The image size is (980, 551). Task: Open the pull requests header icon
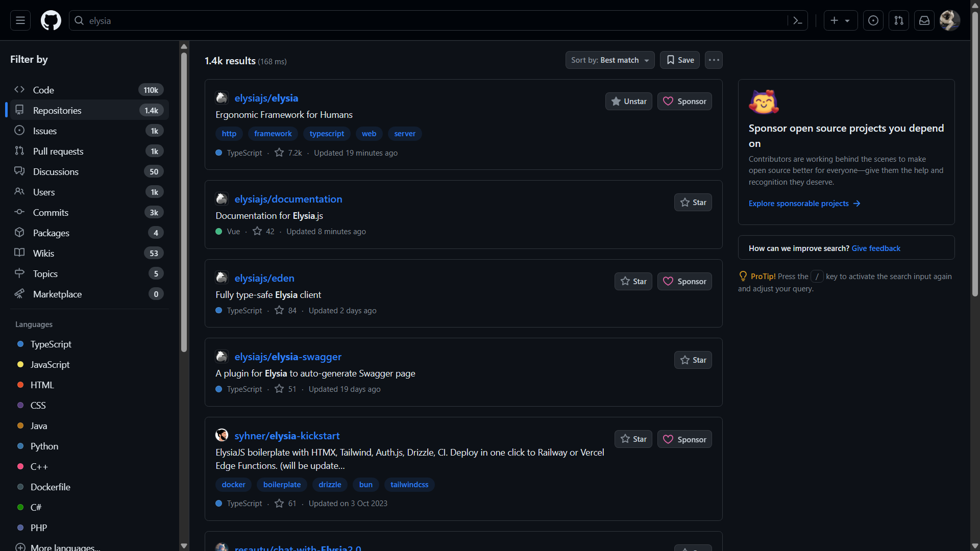(899, 20)
